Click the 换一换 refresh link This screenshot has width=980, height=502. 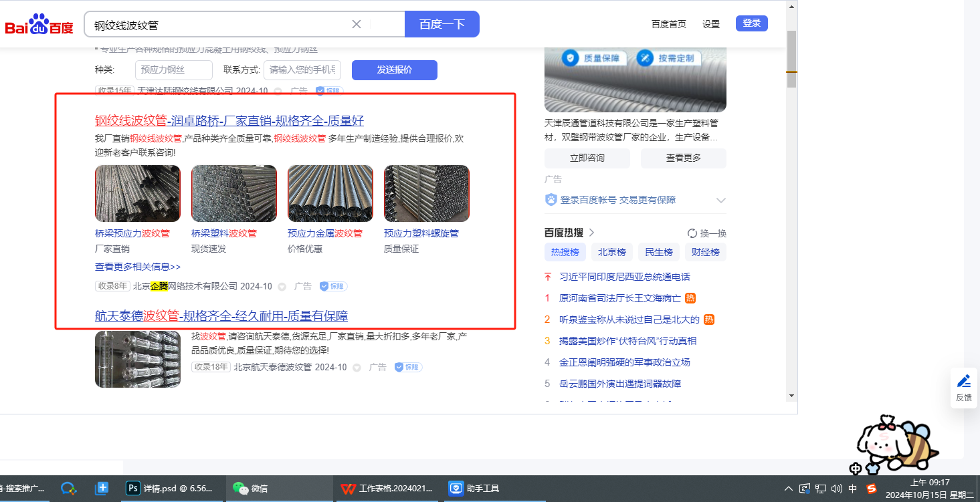coord(713,233)
